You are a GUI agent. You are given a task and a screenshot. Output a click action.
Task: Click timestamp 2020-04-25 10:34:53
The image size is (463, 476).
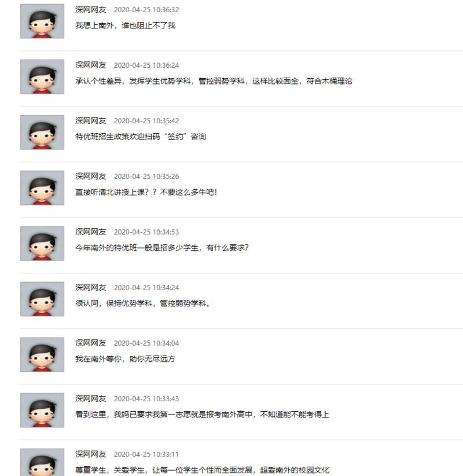(146, 232)
